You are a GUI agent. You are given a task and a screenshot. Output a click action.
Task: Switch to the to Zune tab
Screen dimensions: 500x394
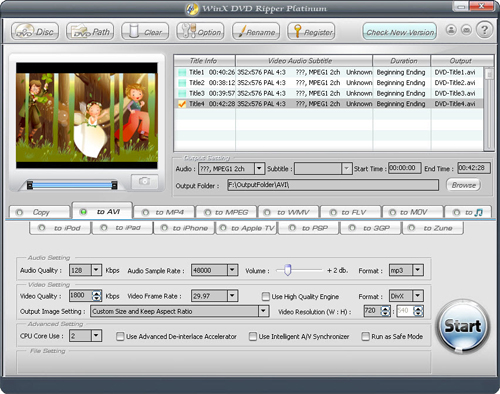click(x=433, y=228)
